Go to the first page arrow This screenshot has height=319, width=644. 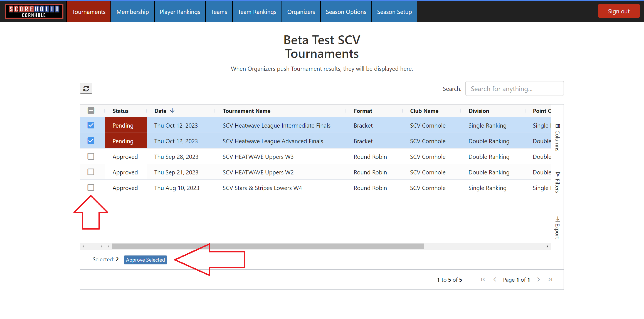click(483, 279)
